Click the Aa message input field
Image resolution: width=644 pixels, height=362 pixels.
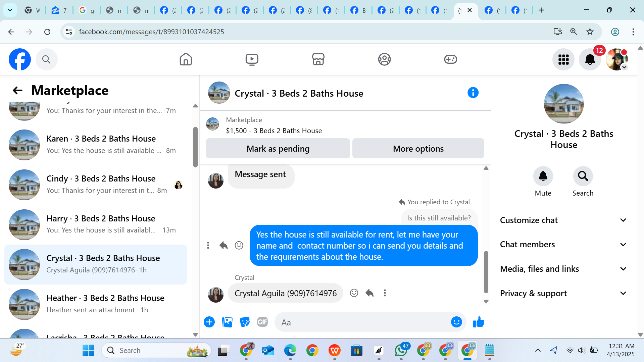click(x=362, y=322)
